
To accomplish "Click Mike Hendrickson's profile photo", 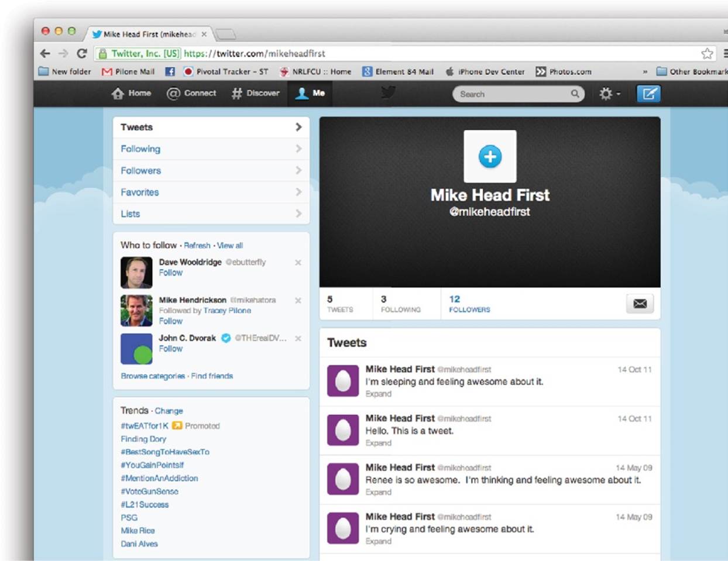I will click(136, 310).
